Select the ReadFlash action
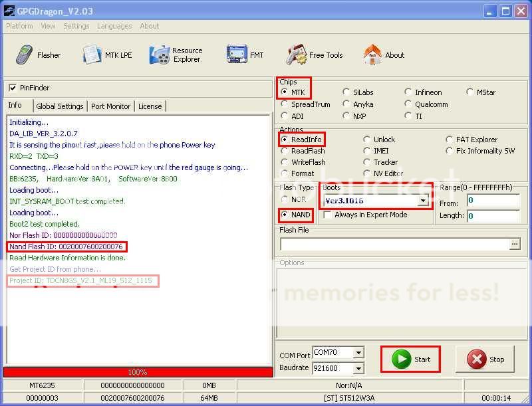The height and width of the screenshot is (406, 532). point(285,150)
